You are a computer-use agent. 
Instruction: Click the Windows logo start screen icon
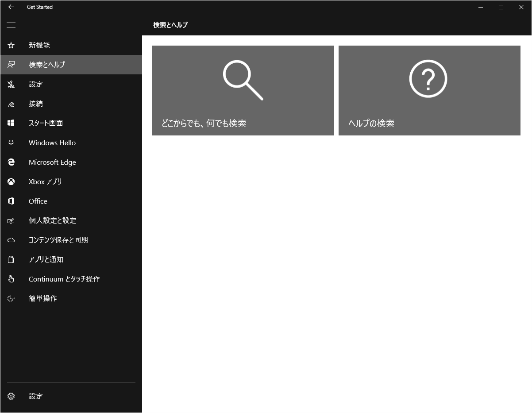click(x=11, y=123)
